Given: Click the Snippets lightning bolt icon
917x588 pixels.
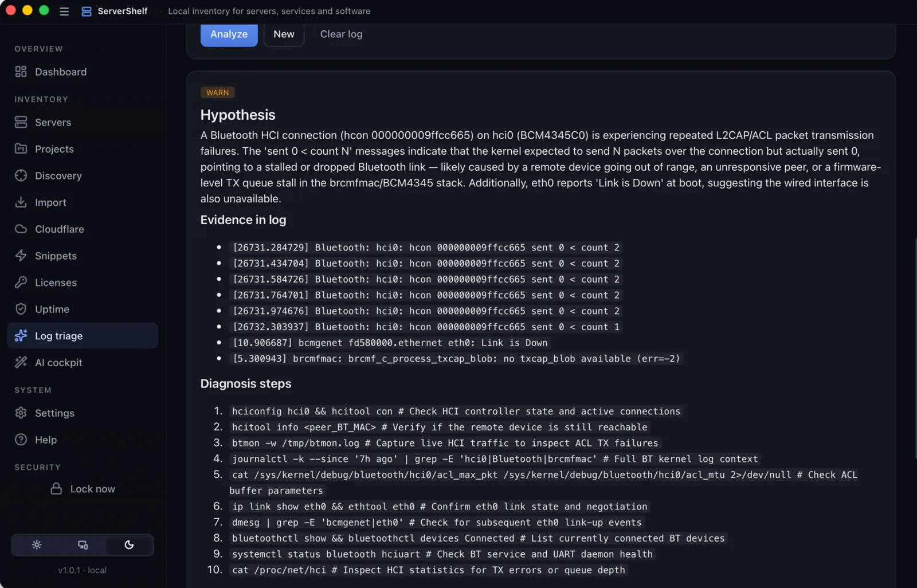Looking at the screenshot, I should [x=21, y=256].
